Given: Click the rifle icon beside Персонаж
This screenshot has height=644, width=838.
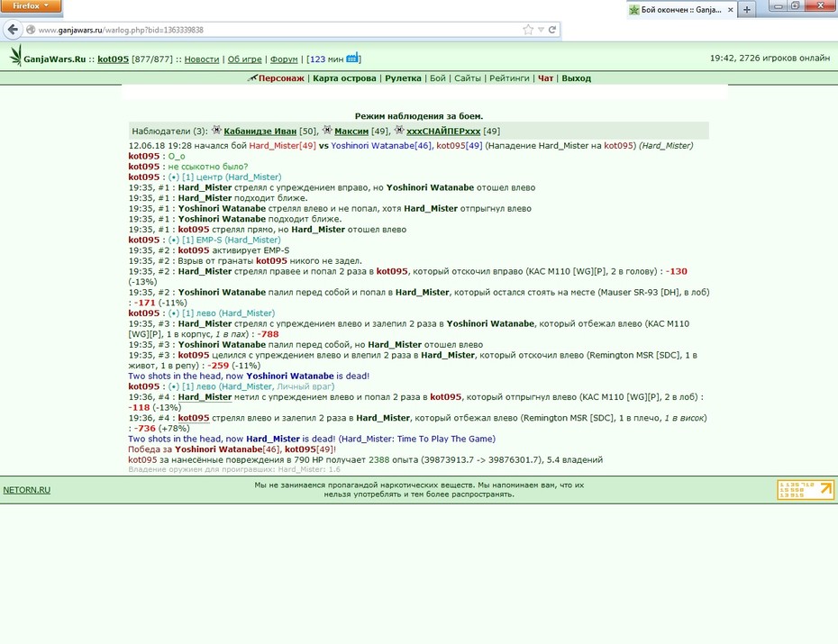Looking at the screenshot, I should 252,78.
